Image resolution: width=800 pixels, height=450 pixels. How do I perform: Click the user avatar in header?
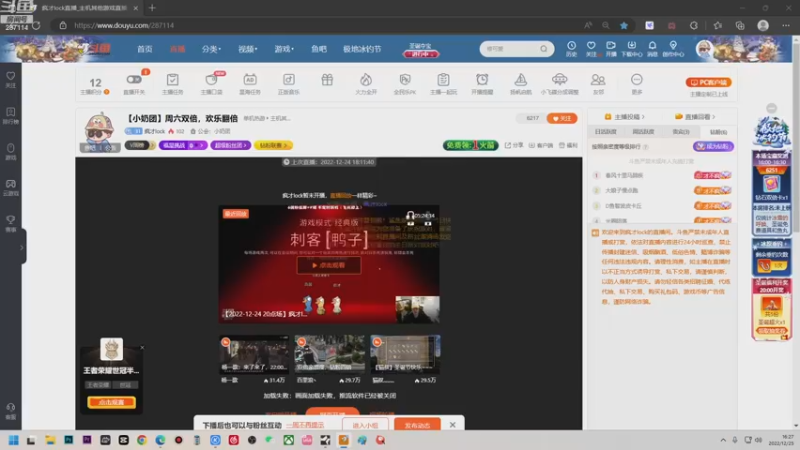[704, 49]
